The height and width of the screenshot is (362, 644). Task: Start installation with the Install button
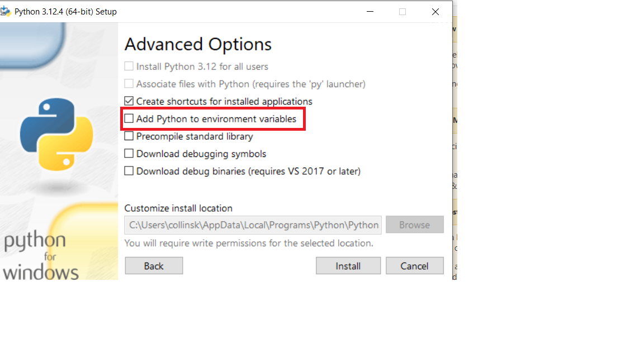point(348,266)
